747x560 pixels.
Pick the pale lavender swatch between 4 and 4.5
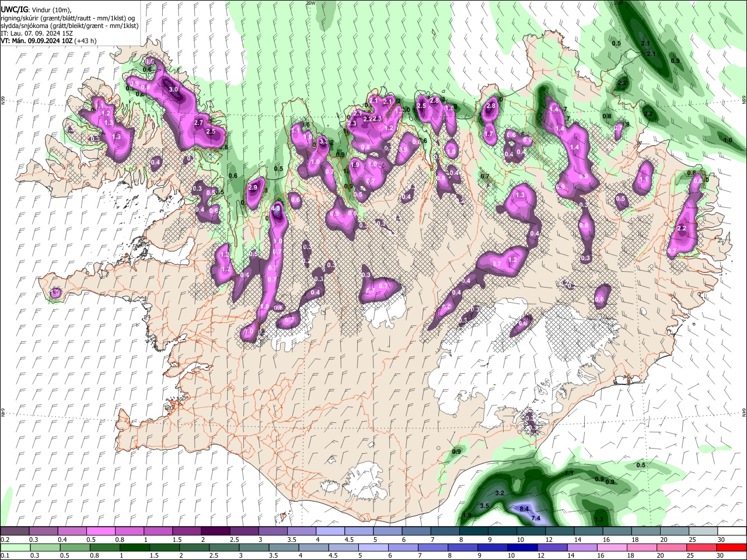coord(329,531)
